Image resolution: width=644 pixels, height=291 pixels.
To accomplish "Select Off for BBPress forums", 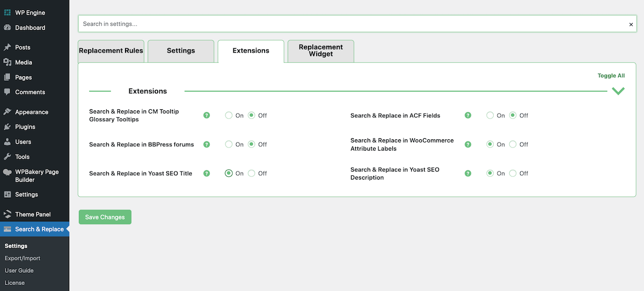I will [251, 144].
